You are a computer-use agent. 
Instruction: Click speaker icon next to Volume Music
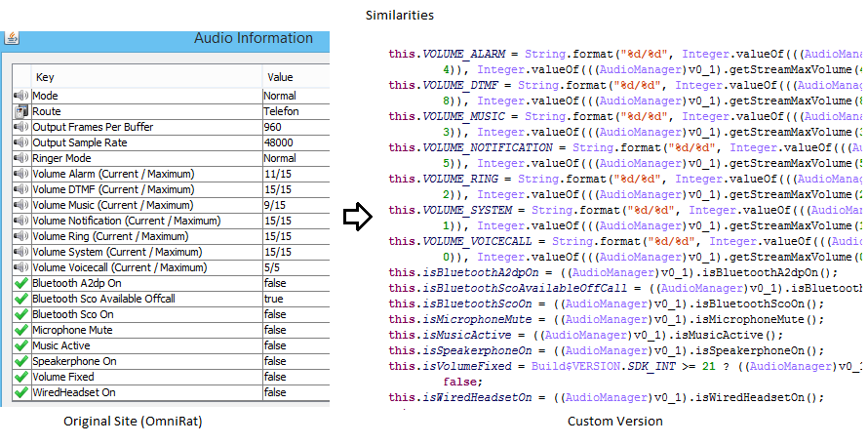coord(21,206)
